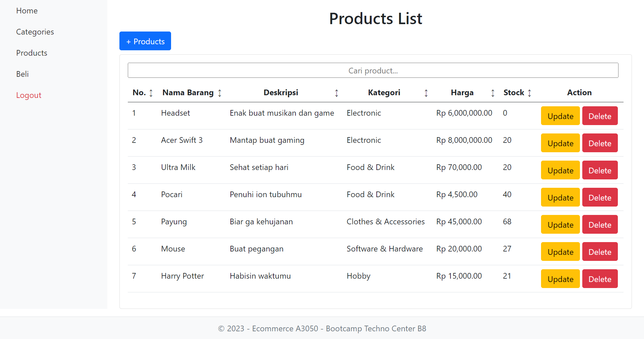Sort by Nama Barang using arrow icon
644x339 pixels.
click(220, 93)
